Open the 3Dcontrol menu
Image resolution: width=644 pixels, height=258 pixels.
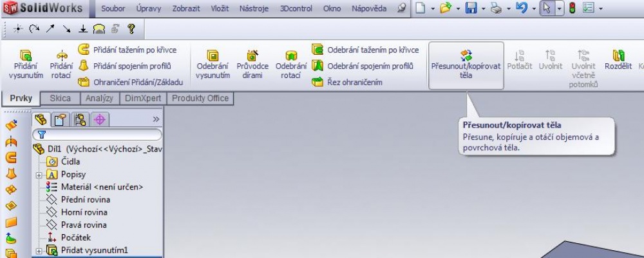click(296, 8)
